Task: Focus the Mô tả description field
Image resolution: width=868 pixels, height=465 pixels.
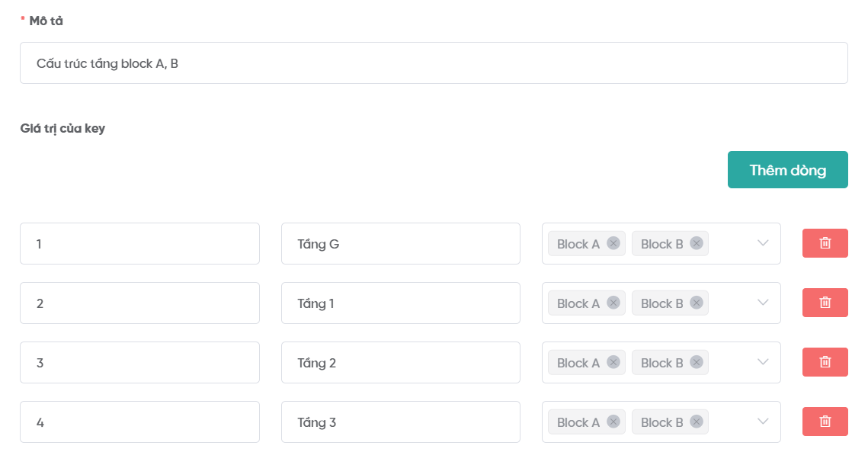Action: point(433,63)
